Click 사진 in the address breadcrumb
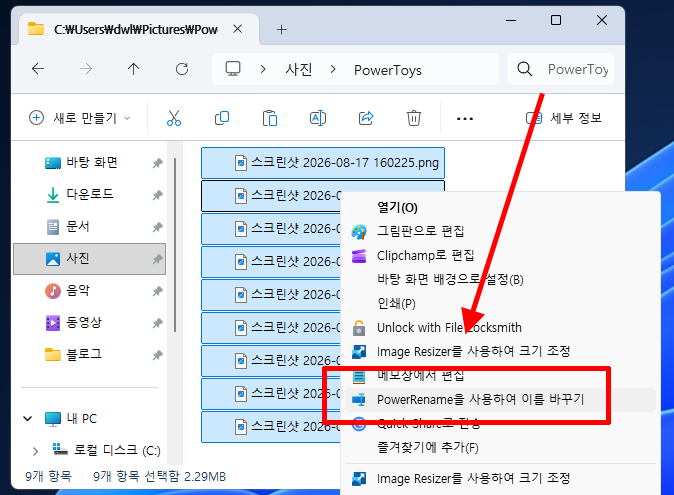 pyautogui.click(x=299, y=69)
